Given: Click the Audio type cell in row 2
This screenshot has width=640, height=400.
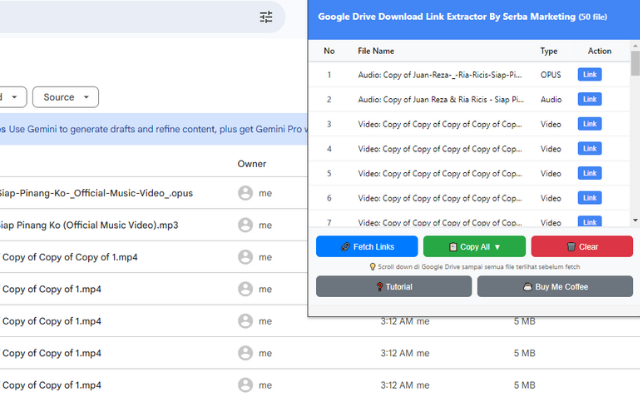Looking at the screenshot, I should click(551, 99).
